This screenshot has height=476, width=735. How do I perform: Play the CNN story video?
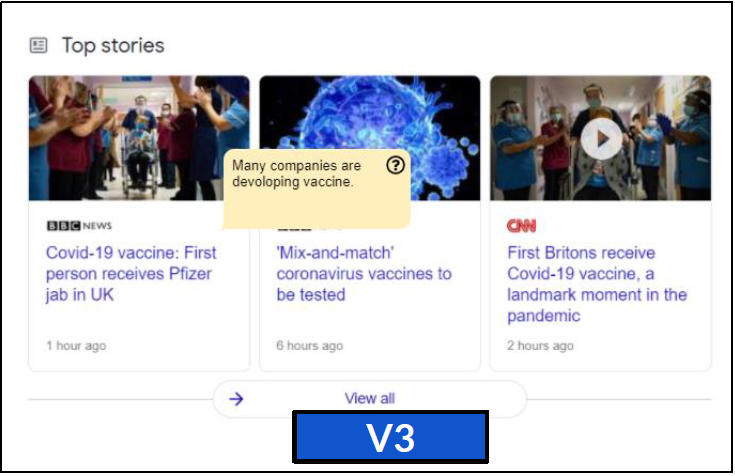[601, 139]
